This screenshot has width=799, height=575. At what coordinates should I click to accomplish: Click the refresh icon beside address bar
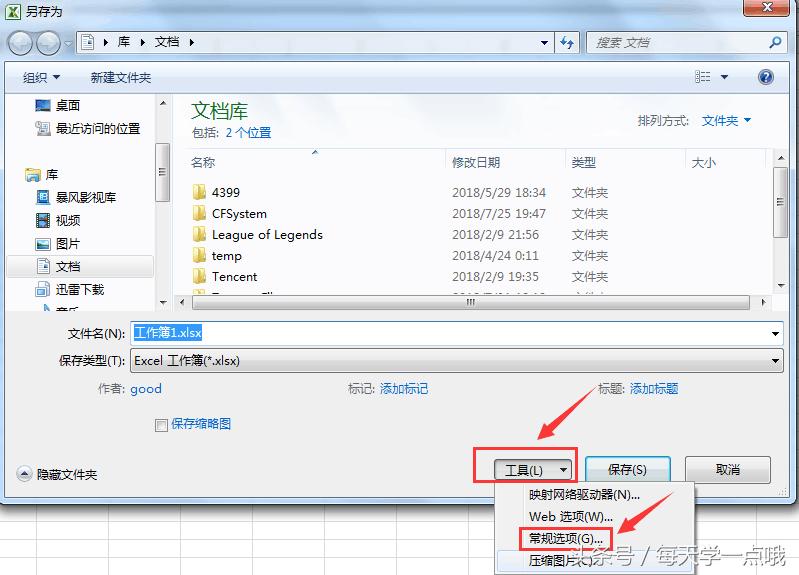coord(567,42)
